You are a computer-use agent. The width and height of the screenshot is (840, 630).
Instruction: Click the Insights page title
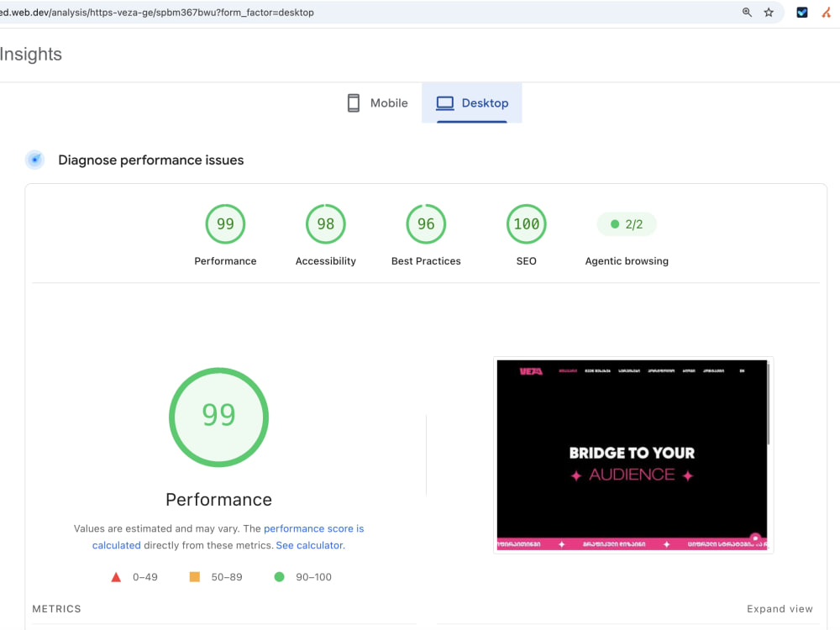coord(30,54)
